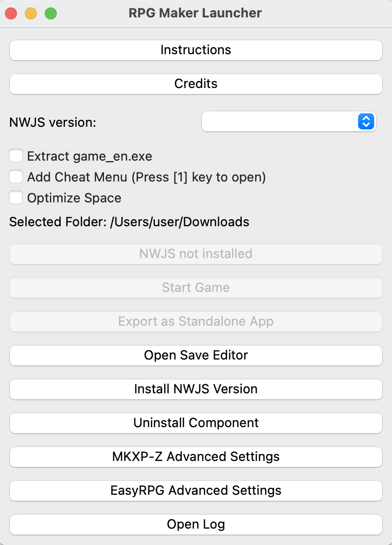Click Install NWJS Version

(196, 389)
